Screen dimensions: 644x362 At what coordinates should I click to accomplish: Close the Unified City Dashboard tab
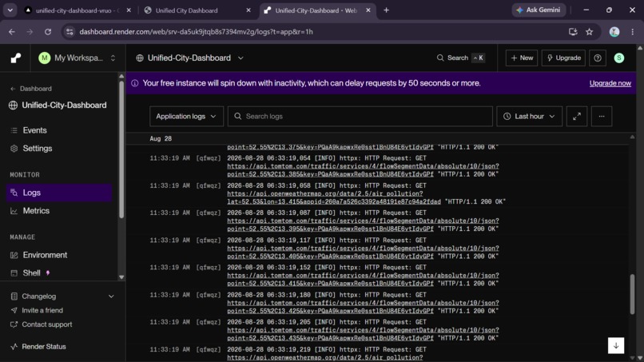tap(248, 10)
